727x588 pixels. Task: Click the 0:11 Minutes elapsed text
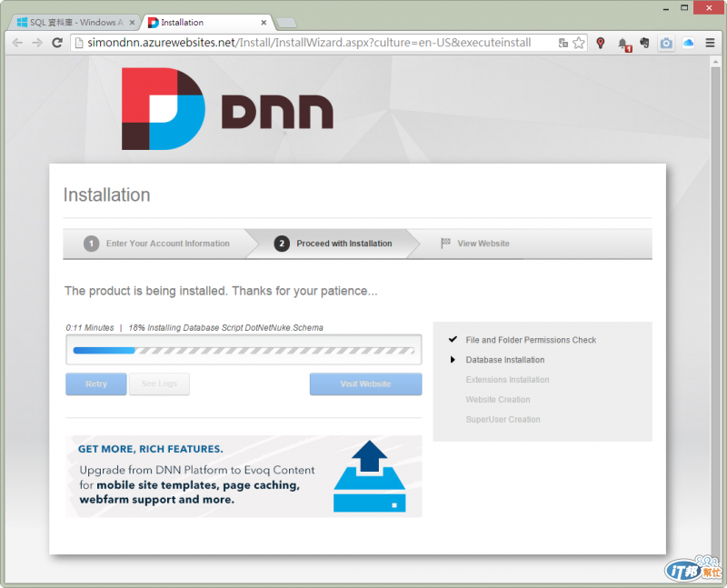90,328
